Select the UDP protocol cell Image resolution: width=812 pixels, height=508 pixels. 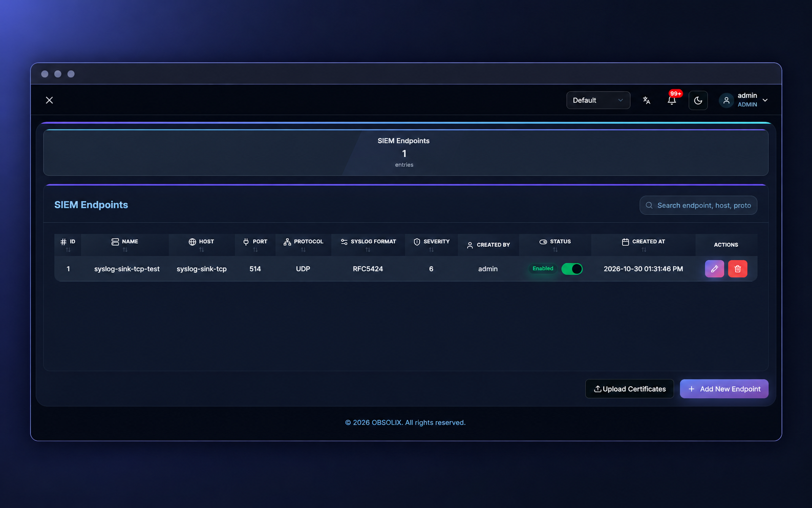tap(303, 269)
